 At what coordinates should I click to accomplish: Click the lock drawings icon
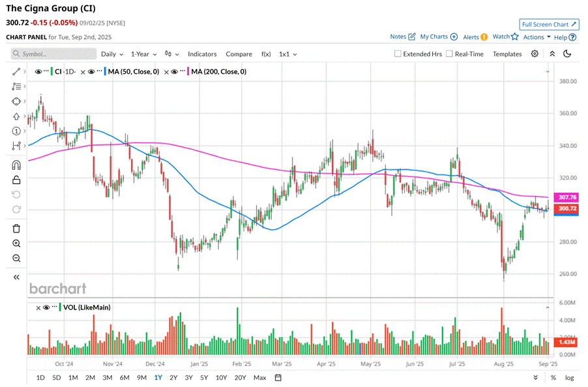click(16, 180)
